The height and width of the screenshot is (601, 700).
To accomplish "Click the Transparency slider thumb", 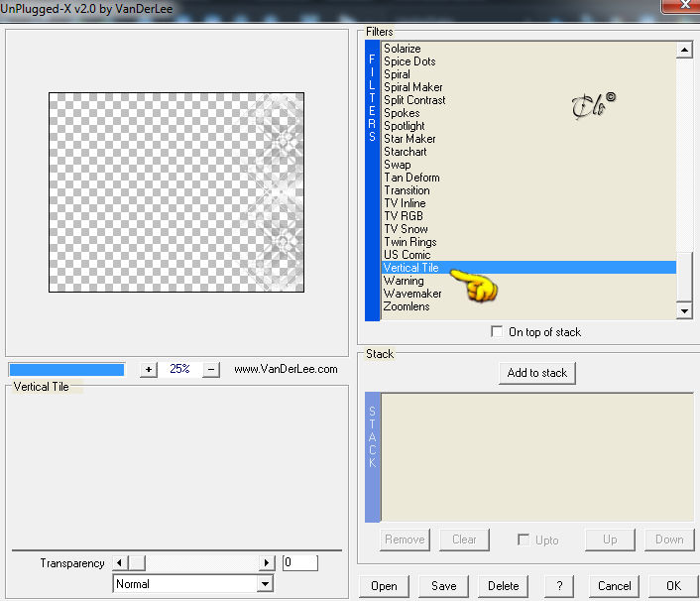I will (x=137, y=562).
